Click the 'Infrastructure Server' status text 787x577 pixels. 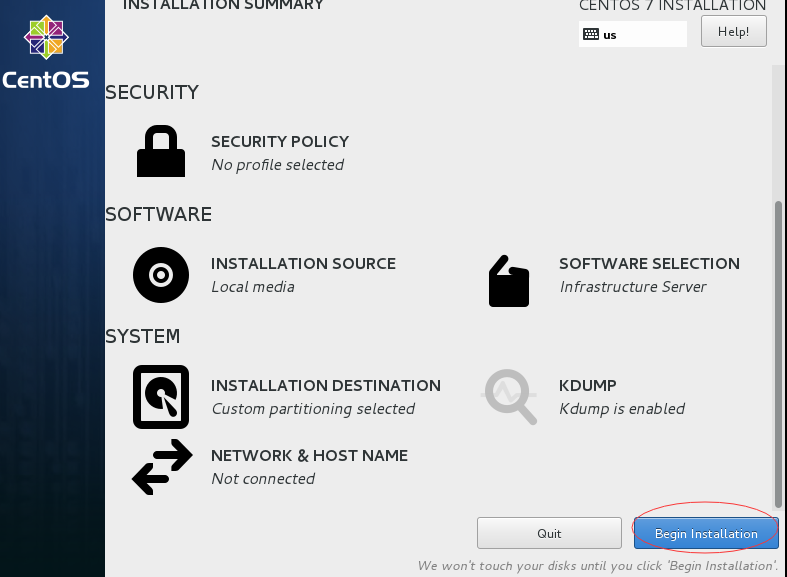coord(633,286)
